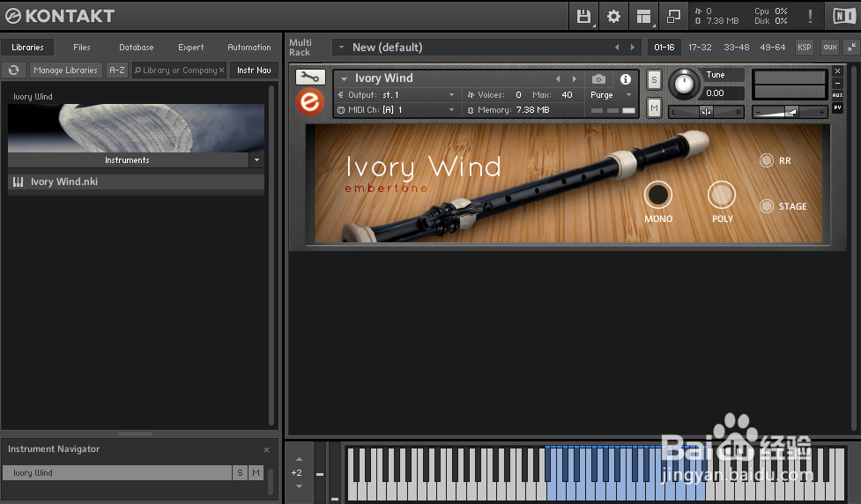Click the Native Instruments NI logo

click(x=843, y=16)
